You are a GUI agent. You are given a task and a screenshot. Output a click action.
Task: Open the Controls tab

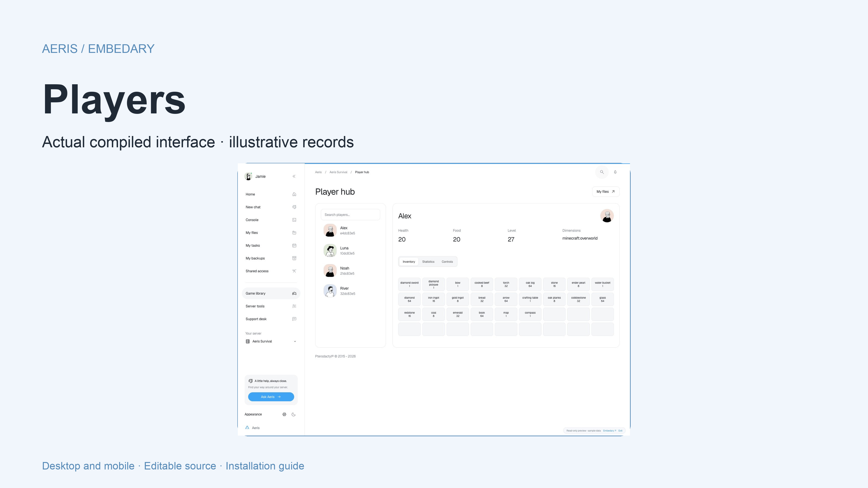[447, 262]
